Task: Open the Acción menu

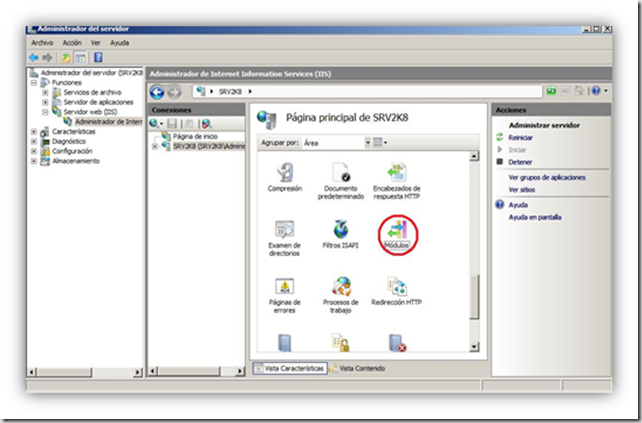Action: pos(72,43)
